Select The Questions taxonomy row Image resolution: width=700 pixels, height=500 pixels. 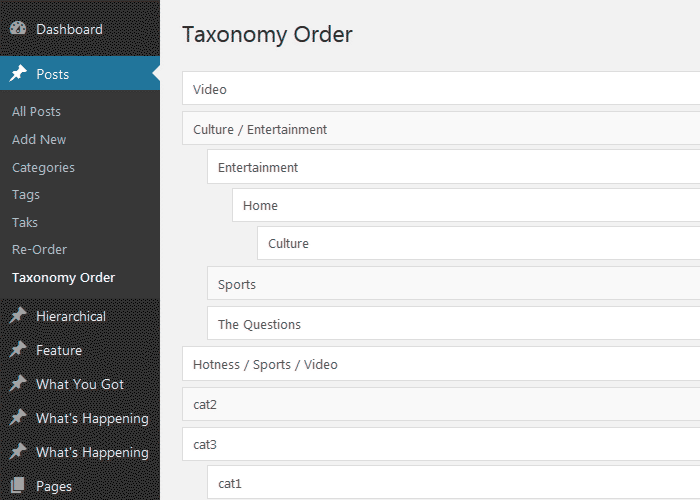click(453, 324)
